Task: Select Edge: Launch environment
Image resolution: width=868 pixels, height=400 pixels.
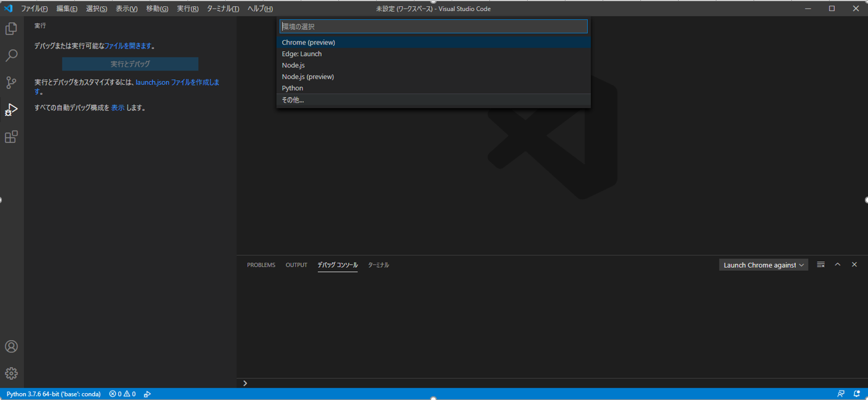Action: 433,54
